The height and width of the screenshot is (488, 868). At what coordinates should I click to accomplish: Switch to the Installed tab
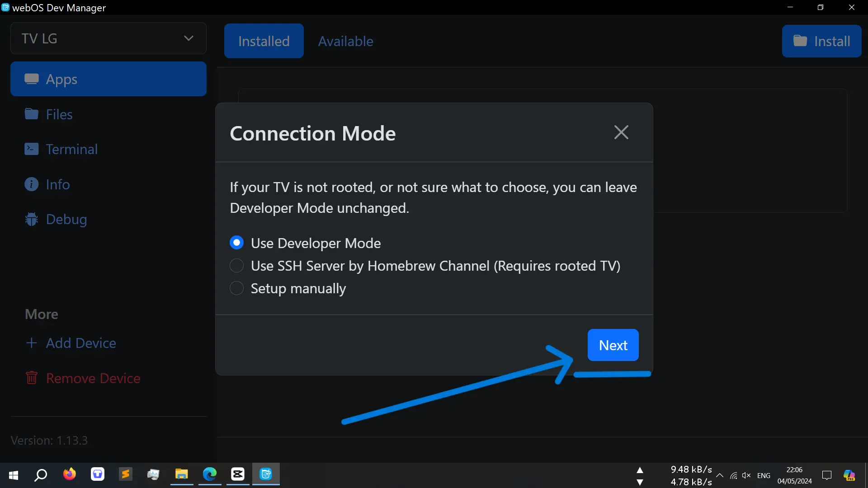pyautogui.click(x=264, y=41)
